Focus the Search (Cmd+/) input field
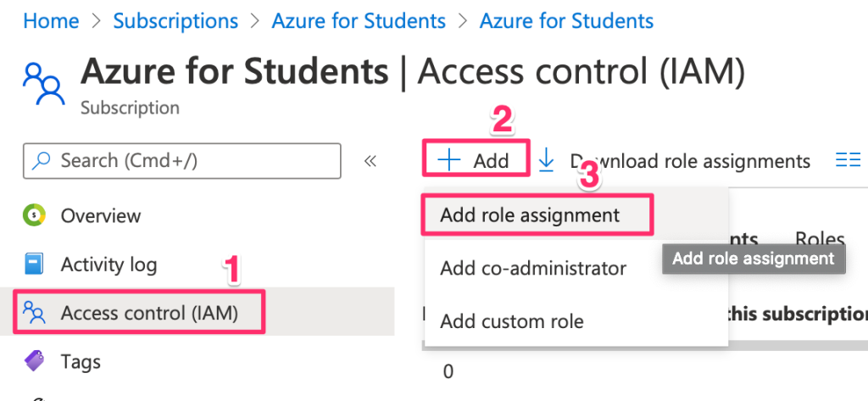 (181, 160)
